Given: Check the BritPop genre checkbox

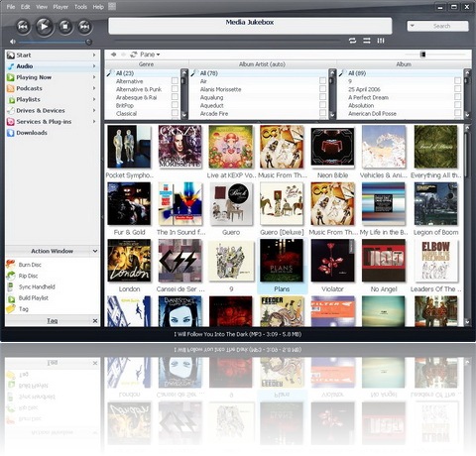Looking at the screenshot, I should (175, 105).
